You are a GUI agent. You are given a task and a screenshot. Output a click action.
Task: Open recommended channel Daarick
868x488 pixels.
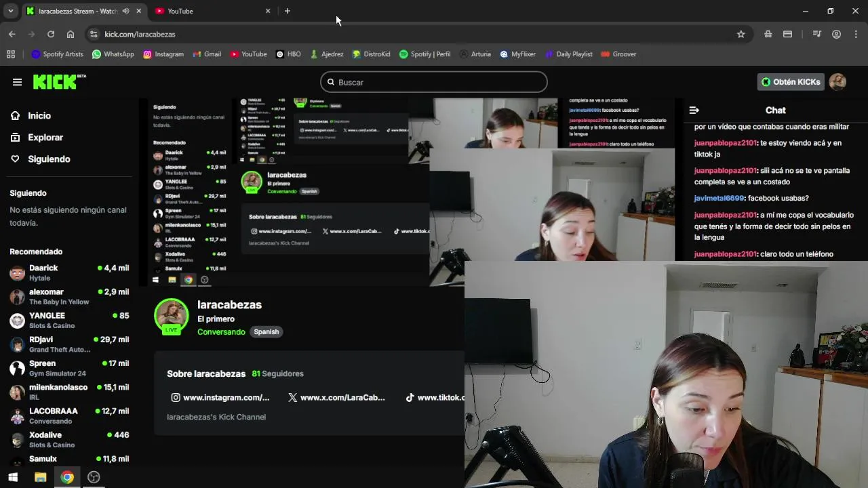point(69,272)
